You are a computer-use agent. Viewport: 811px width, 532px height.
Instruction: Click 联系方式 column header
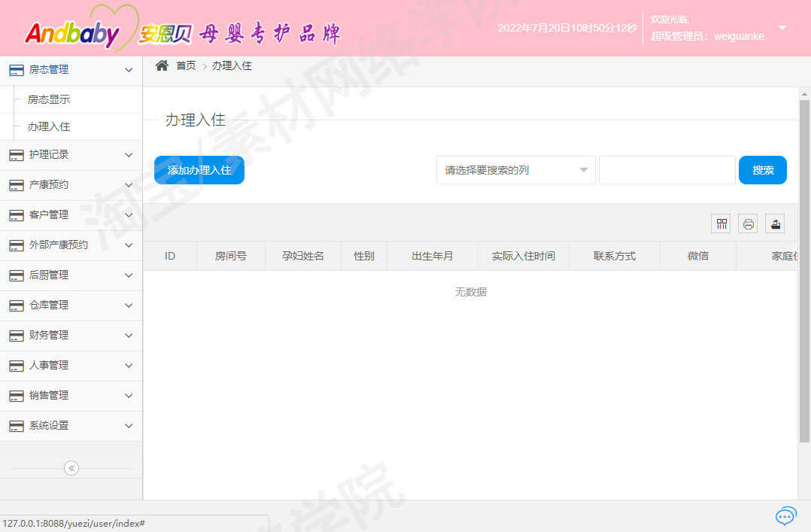615,256
